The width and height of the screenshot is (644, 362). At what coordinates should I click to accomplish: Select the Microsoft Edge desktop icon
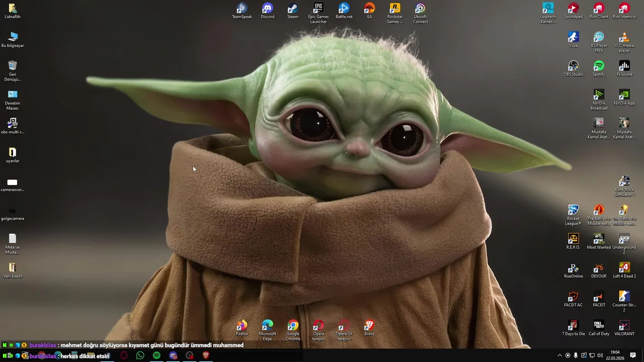click(x=268, y=330)
